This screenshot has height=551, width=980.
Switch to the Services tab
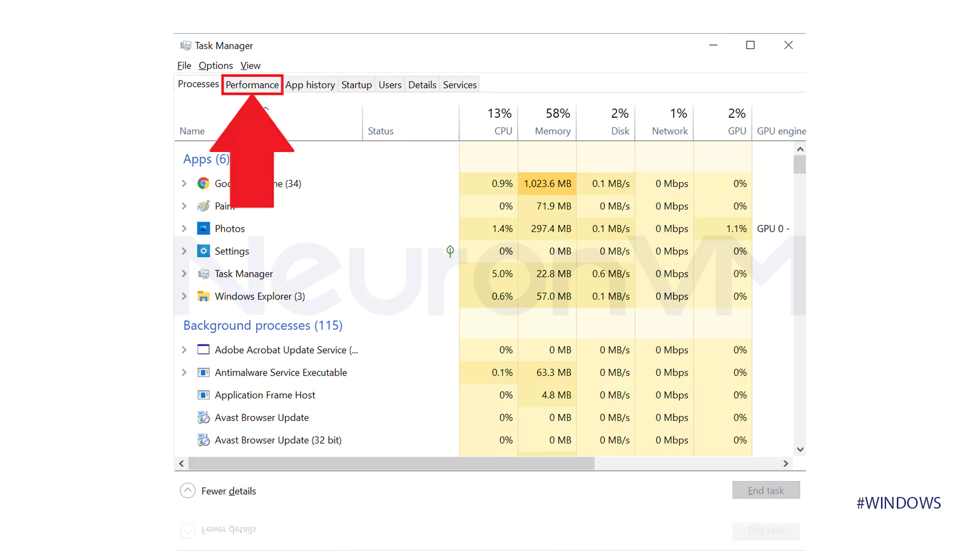click(x=459, y=85)
